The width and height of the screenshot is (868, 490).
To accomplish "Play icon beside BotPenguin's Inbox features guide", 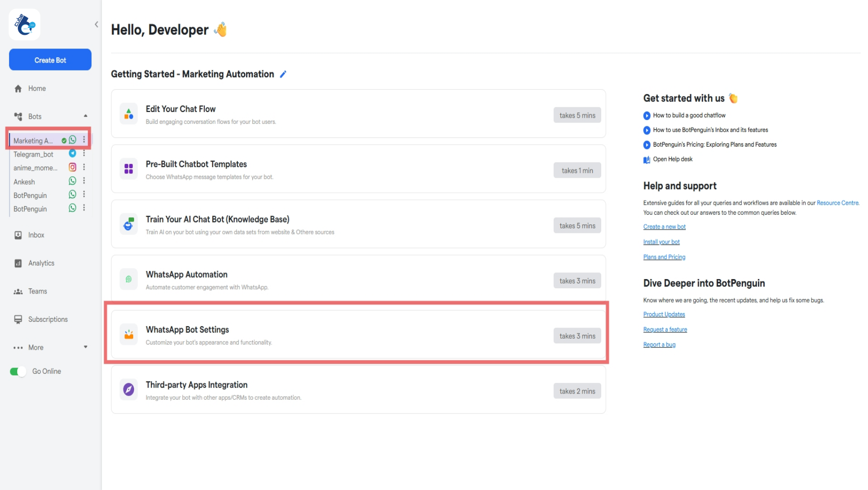I will point(647,130).
